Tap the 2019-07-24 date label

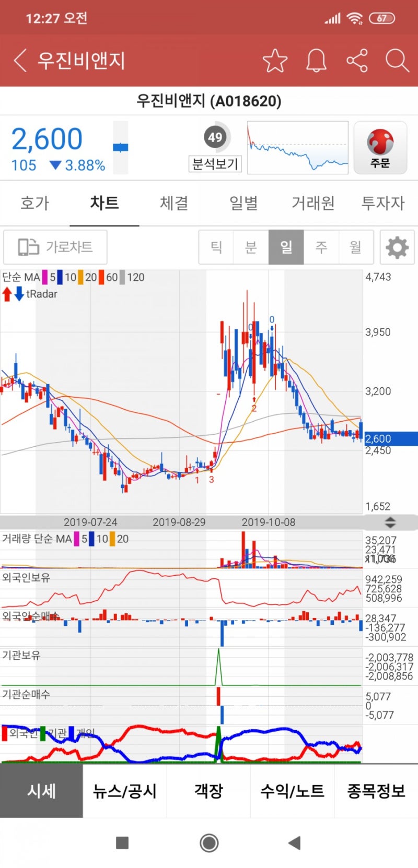point(90,522)
